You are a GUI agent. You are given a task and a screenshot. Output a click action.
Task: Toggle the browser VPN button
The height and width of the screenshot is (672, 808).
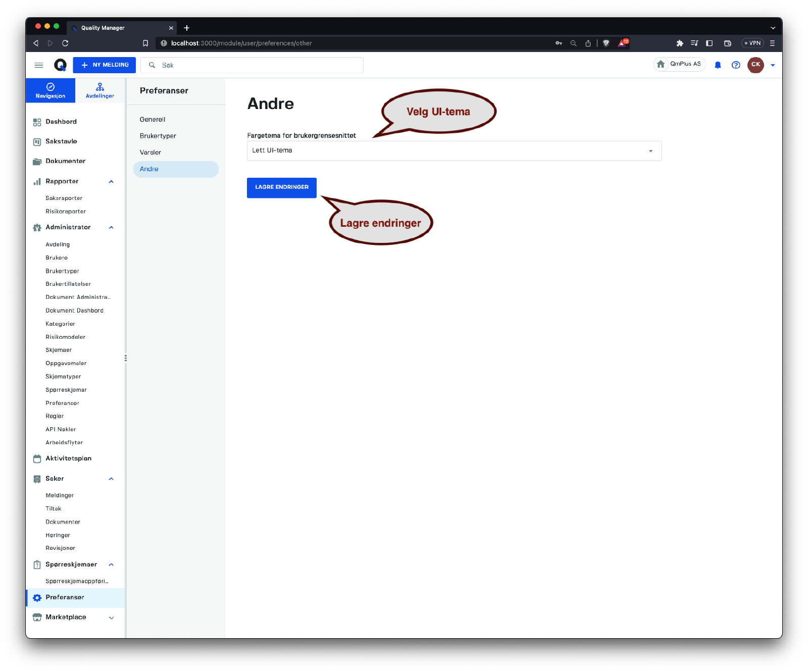[752, 43]
